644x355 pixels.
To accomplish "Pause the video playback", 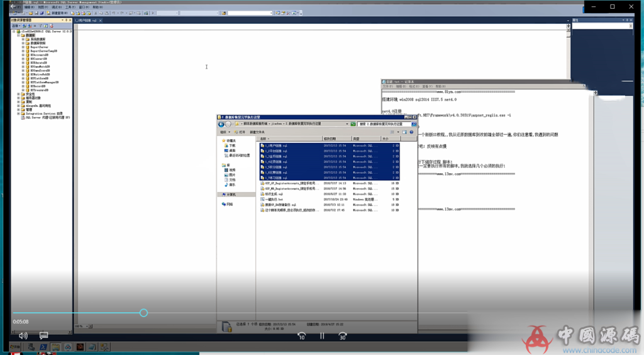I will (322, 336).
